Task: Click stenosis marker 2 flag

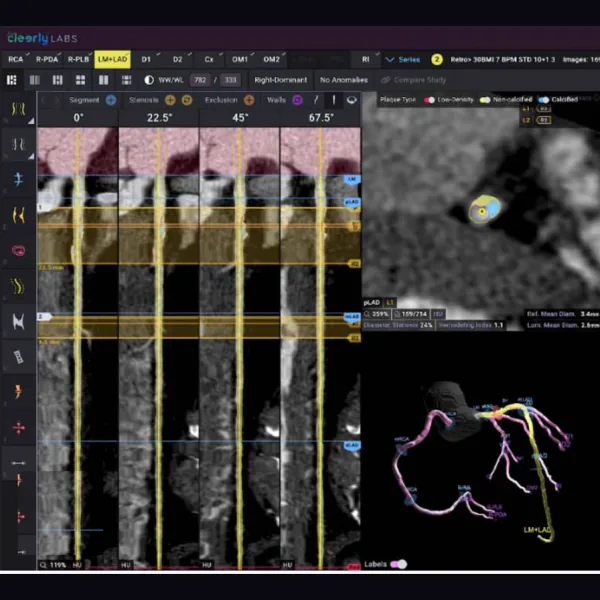Action: coord(44,316)
